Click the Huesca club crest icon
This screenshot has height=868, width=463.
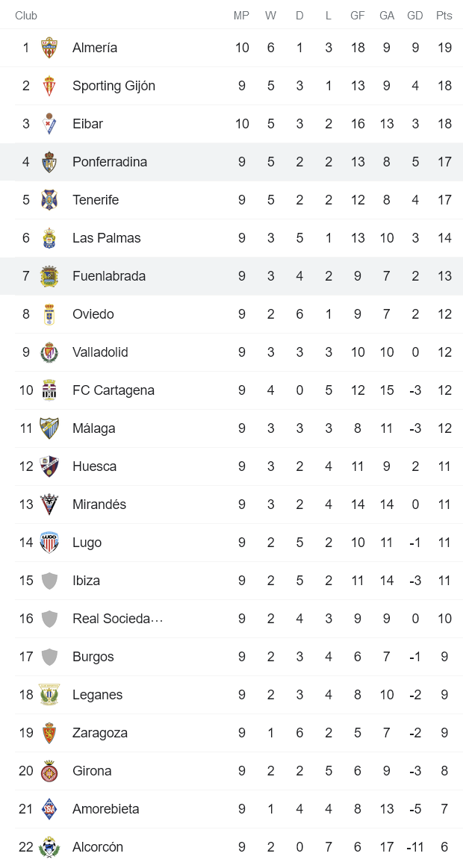[x=49, y=466]
